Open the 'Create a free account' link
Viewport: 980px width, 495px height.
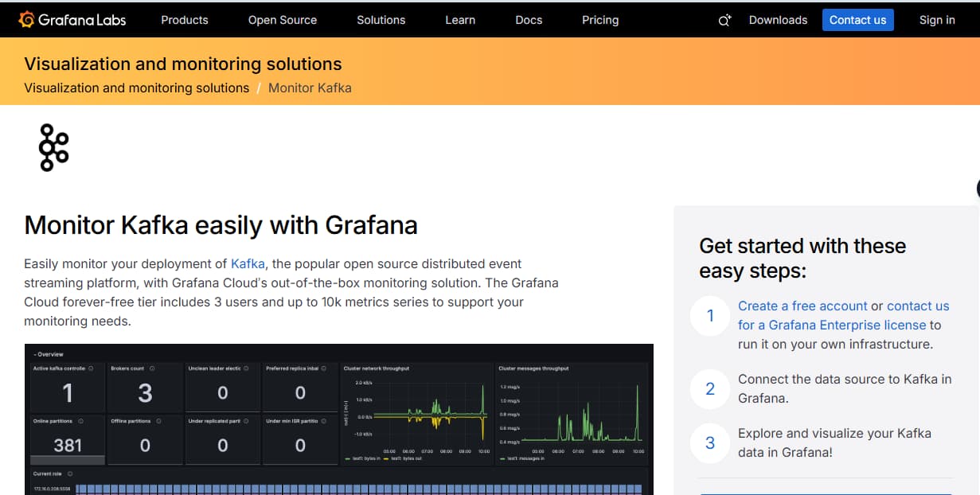(802, 306)
